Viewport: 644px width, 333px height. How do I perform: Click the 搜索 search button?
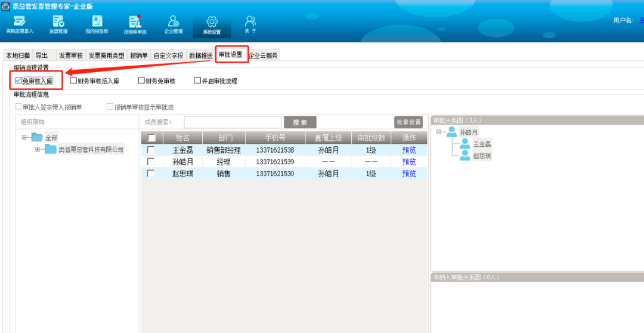pos(300,122)
